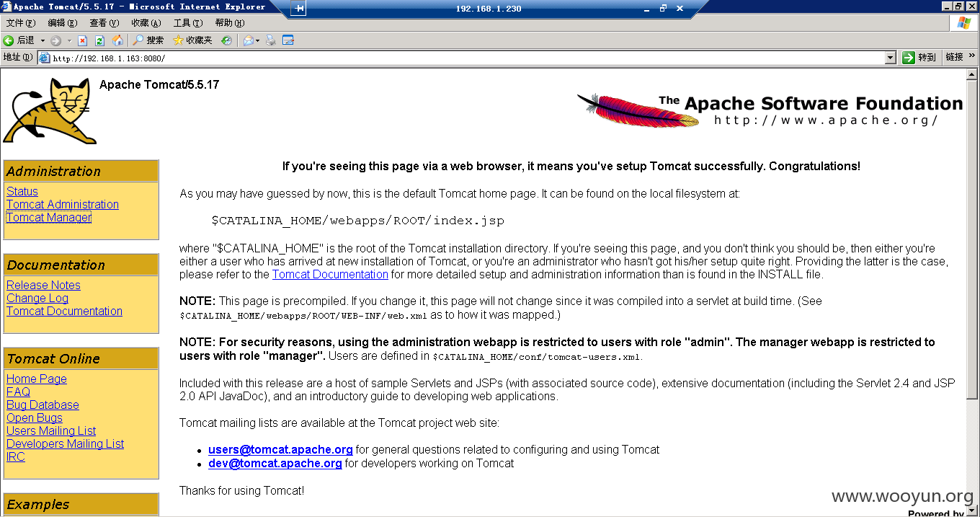Screen dimensions: 980x517
Task: Open the Users Mailing List link
Action: (51, 430)
